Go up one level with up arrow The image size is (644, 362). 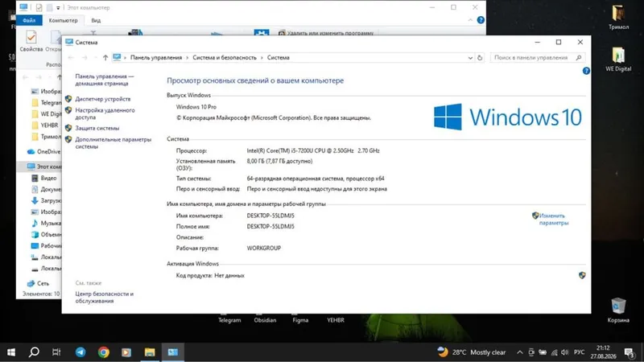click(105, 58)
